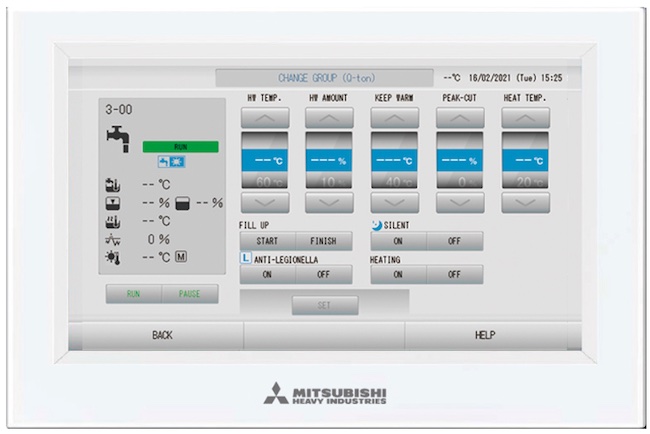Turn SILENT mode off
The height and width of the screenshot is (434, 650).
pyautogui.click(x=455, y=241)
